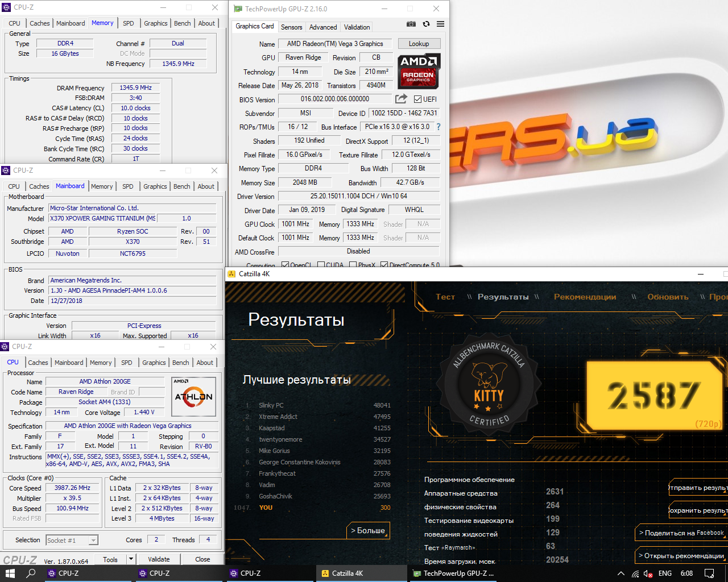The height and width of the screenshot is (582, 728).
Task: Click the muted volume tray icon
Action: (x=648, y=573)
